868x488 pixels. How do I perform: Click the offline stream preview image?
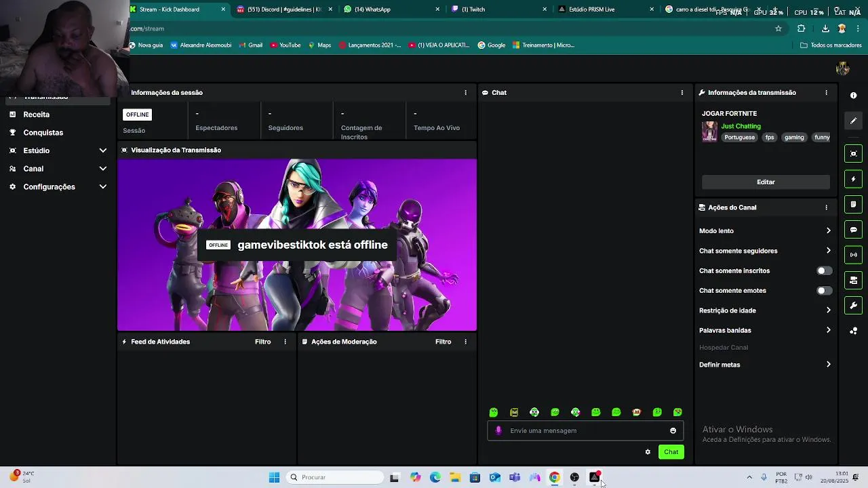[297, 245]
